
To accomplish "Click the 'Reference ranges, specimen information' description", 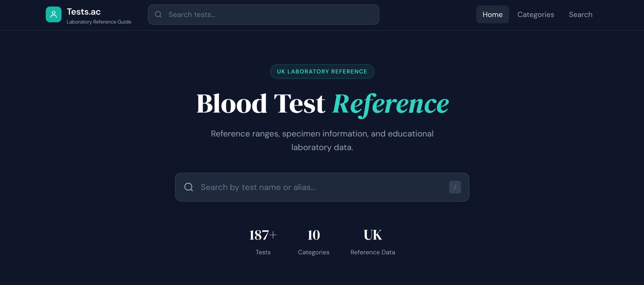I will (x=322, y=140).
